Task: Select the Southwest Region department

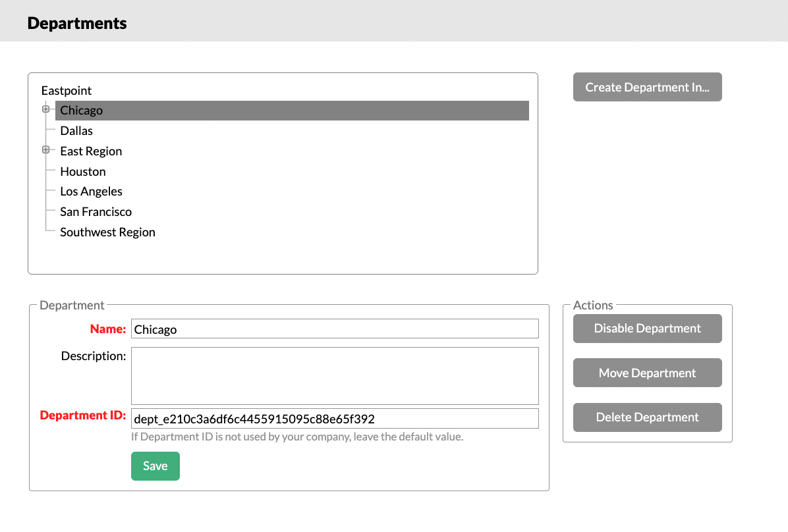Action: [107, 232]
